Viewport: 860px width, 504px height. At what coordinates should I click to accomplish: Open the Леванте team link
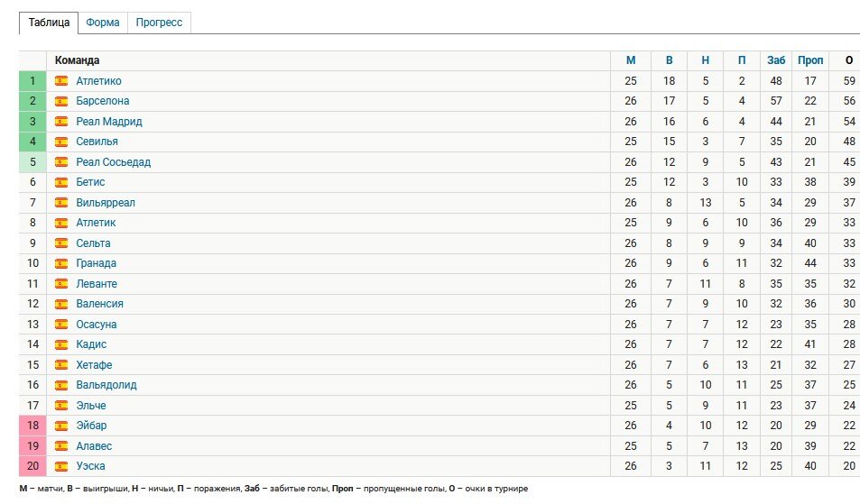(97, 283)
